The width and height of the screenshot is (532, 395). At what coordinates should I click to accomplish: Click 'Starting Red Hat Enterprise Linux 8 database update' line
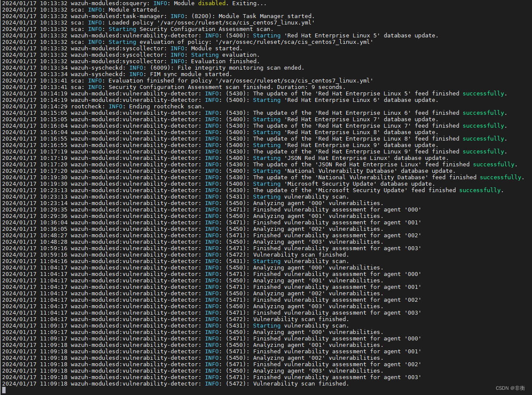click(220, 132)
